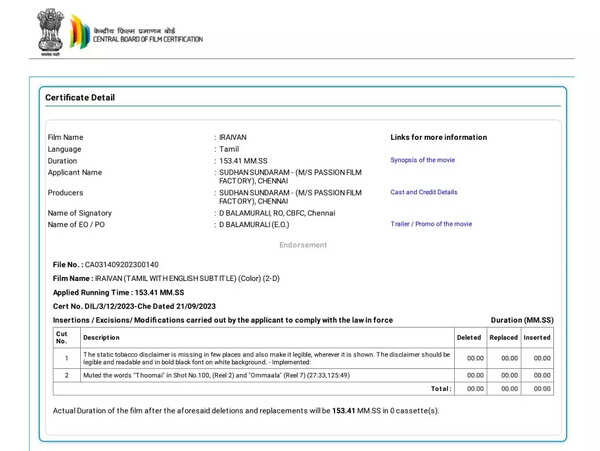Open the Synopsis of the movie link
The image size is (600, 451).
pos(422,160)
